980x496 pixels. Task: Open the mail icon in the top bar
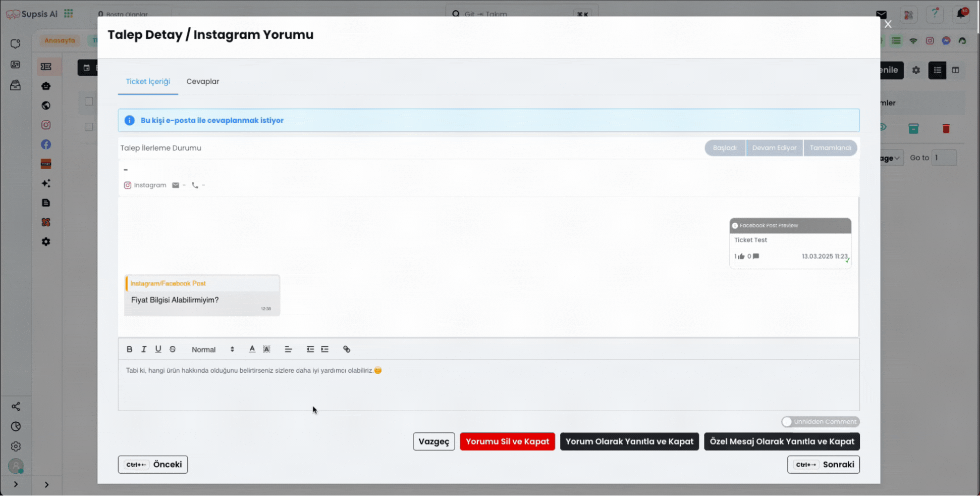(882, 14)
